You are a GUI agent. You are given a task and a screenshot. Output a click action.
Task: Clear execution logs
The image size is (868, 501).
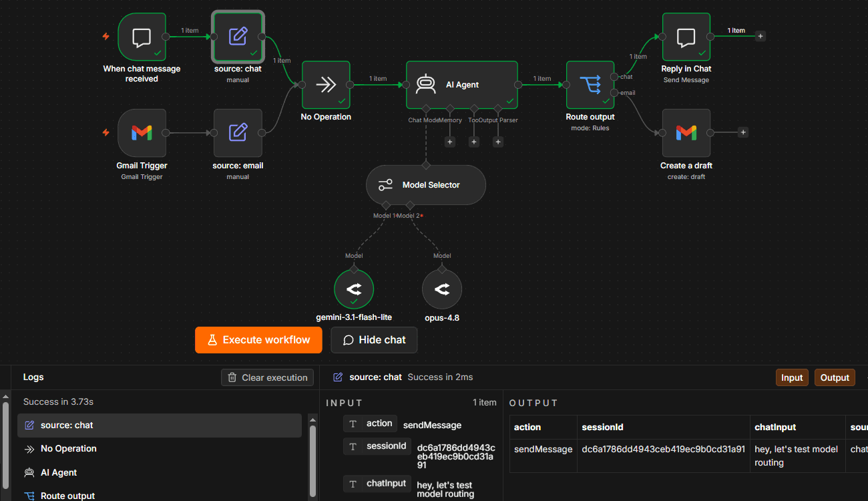click(268, 377)
